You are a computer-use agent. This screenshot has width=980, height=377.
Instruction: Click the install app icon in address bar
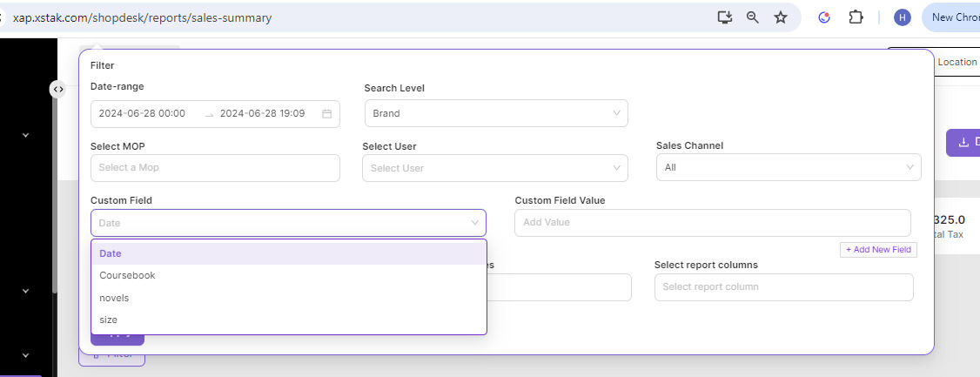(724, 17)
